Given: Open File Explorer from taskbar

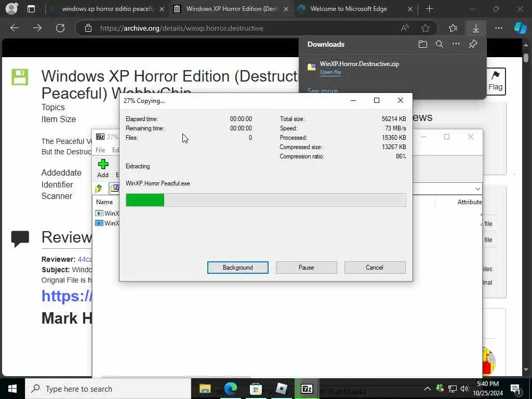Looking at the screenshot, I should click(x=205, y=389).
